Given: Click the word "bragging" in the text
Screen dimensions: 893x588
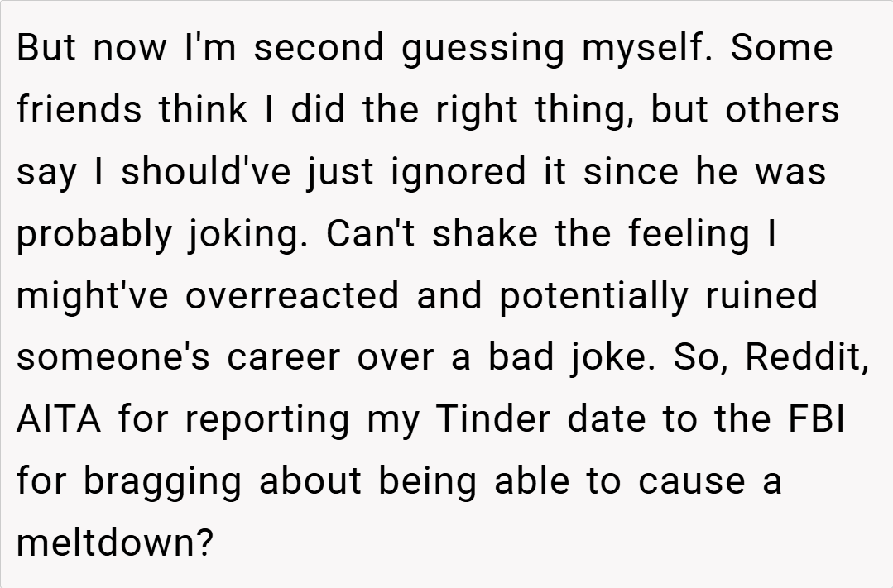Looking at the screenshot, I should [x=162, y=480].
